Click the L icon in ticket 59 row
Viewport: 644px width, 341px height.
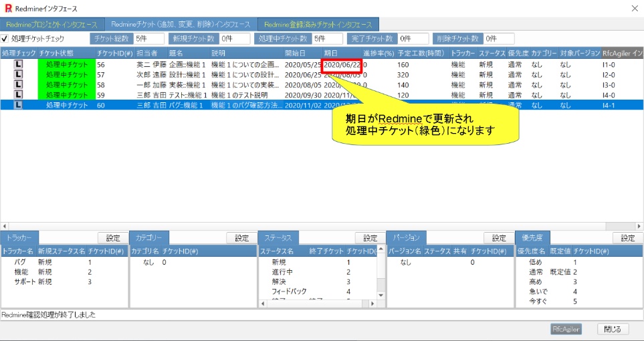pyautogui.click(x=18, y=95)
